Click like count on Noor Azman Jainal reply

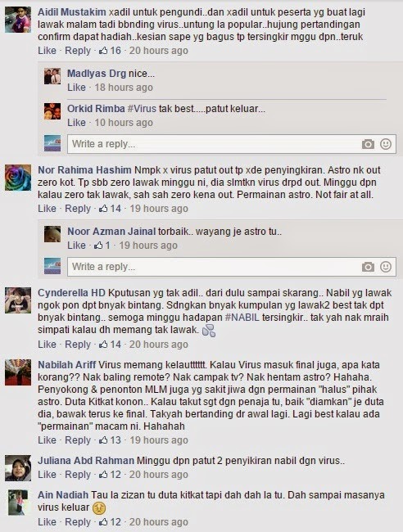[102, 246]
